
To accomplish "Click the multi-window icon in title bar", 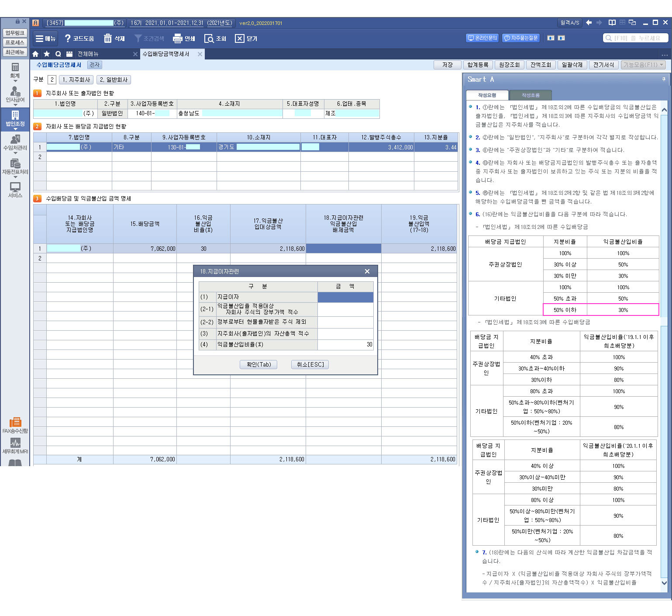I will point(632,22).
